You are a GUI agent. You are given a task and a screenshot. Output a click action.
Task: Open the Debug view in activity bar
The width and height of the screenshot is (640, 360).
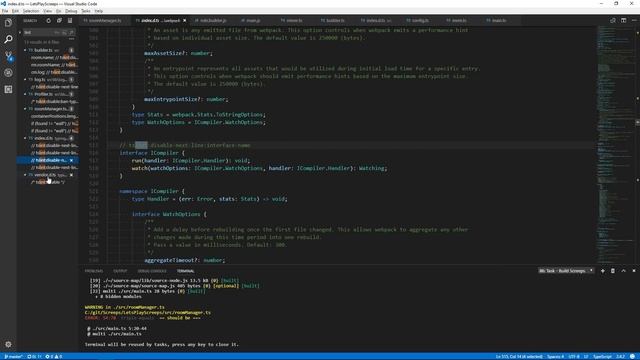point(8,73)
